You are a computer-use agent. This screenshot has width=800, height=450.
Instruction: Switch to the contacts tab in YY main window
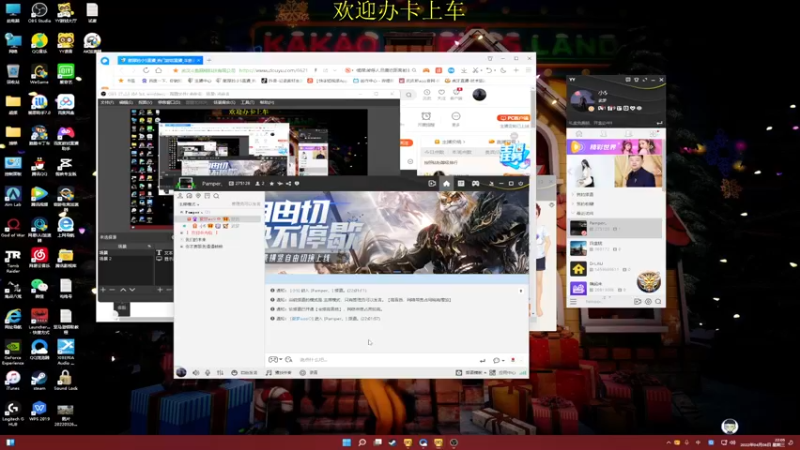(x=604, y=134)
